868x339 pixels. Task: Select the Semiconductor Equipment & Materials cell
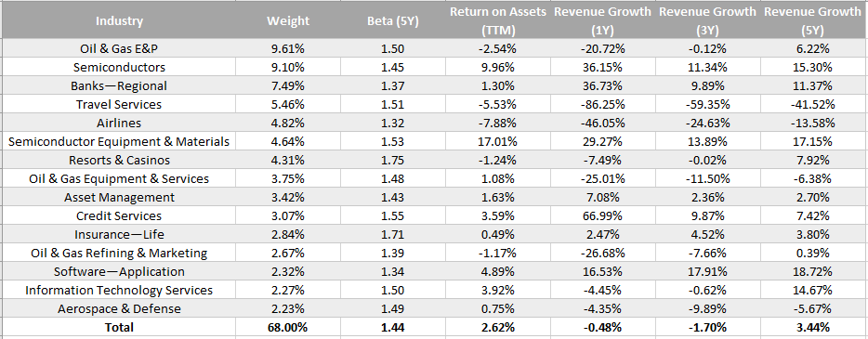[x=119, y=141]
